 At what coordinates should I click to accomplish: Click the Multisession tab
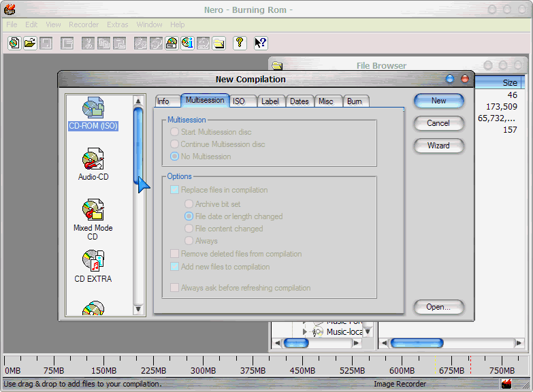(x=205, y=100)
